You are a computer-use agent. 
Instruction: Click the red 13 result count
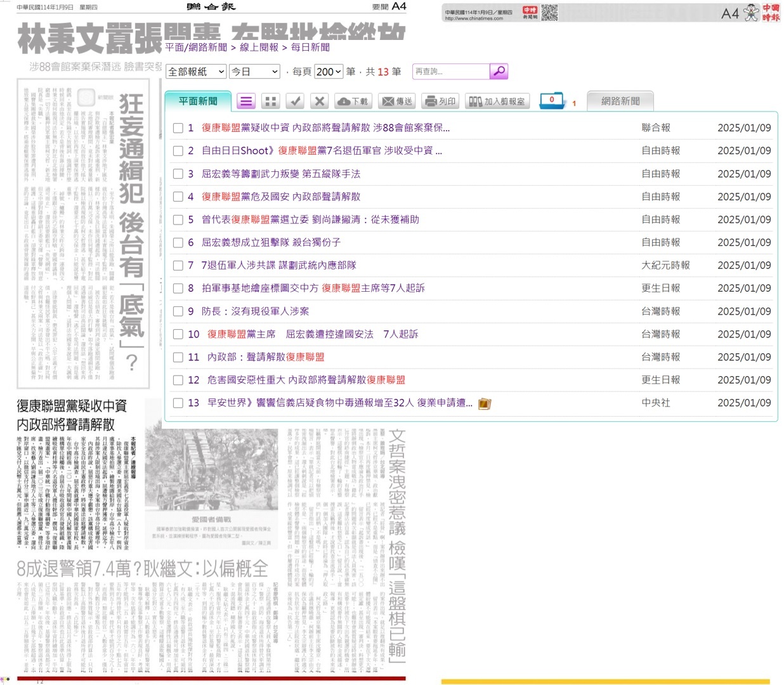(383, 72)
